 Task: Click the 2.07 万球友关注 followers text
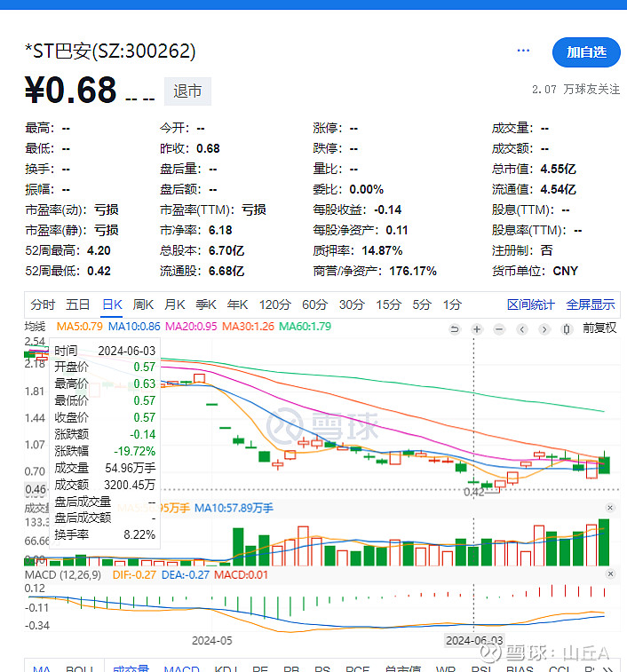coord(576,89)
